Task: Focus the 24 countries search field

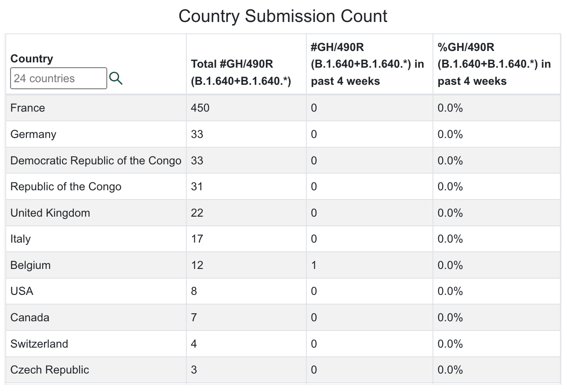Action: pos(58,79)
